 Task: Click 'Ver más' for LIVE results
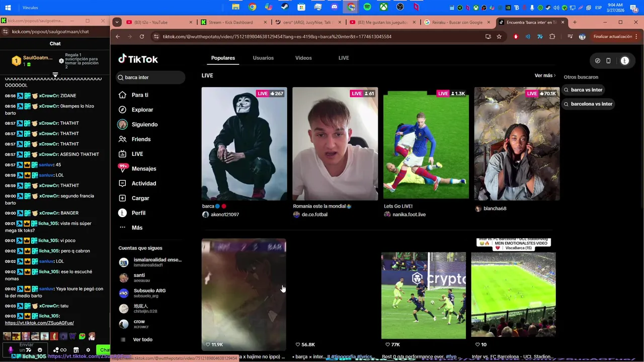click(545, 75)
